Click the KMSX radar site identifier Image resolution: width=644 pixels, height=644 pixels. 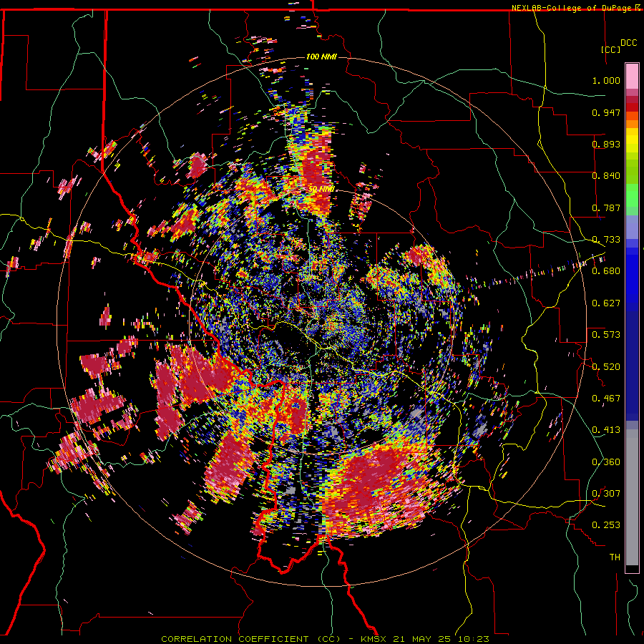coord(374,639)
